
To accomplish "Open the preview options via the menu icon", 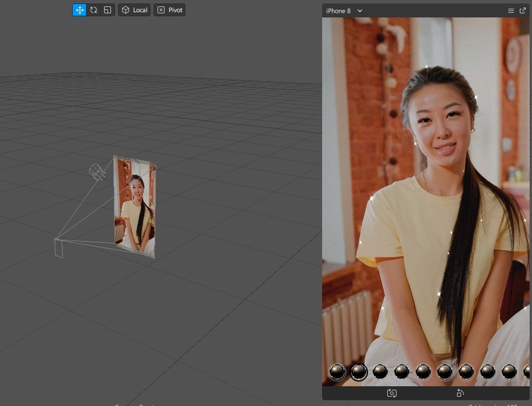I will point(510,10).
